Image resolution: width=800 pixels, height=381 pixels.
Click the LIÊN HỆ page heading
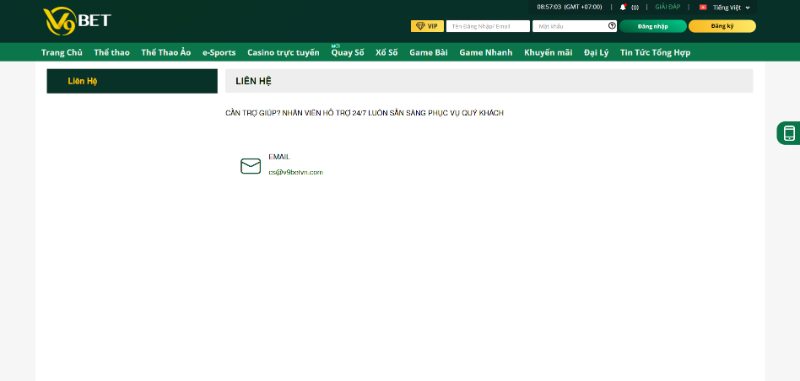(254, 81)
